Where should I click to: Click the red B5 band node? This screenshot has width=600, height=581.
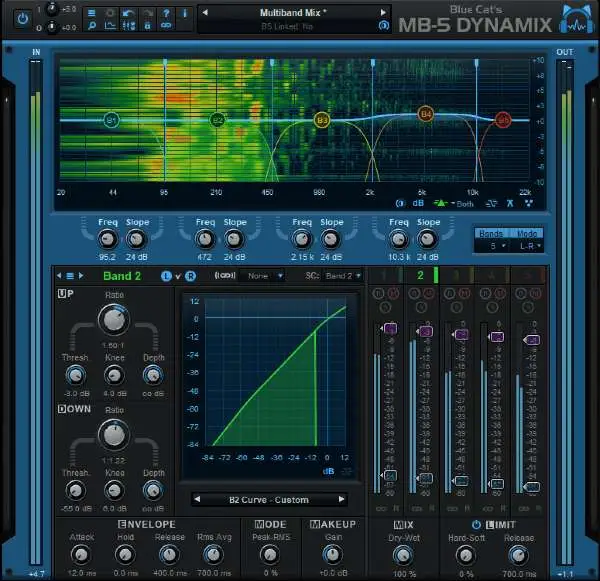coord(503,120)
